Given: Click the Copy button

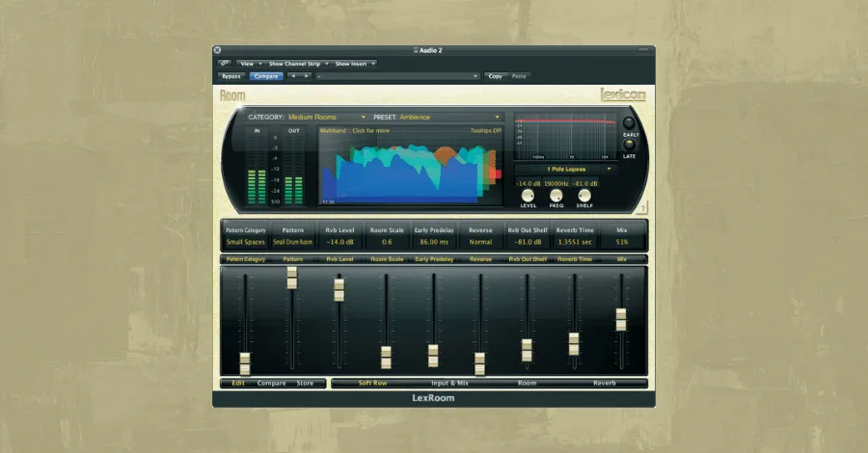Looking at the screenshot, I should (x=496, y=76).
